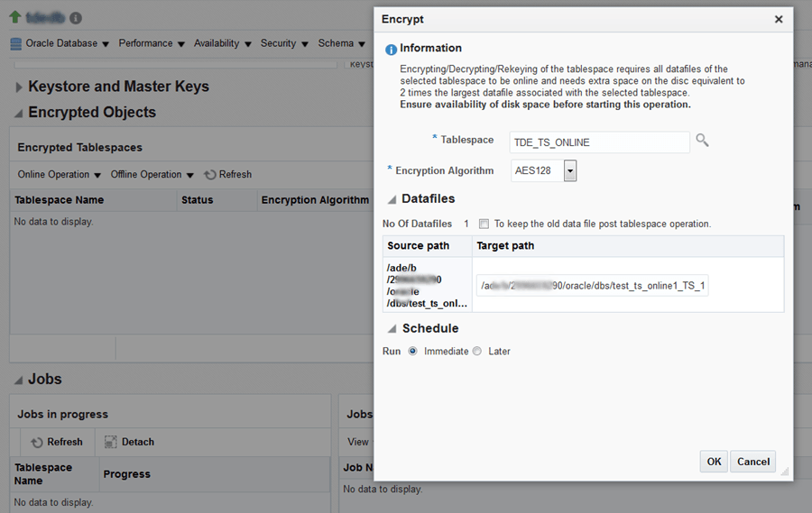Click the Tablespace search magnifier icon

(x=702, y=141)
